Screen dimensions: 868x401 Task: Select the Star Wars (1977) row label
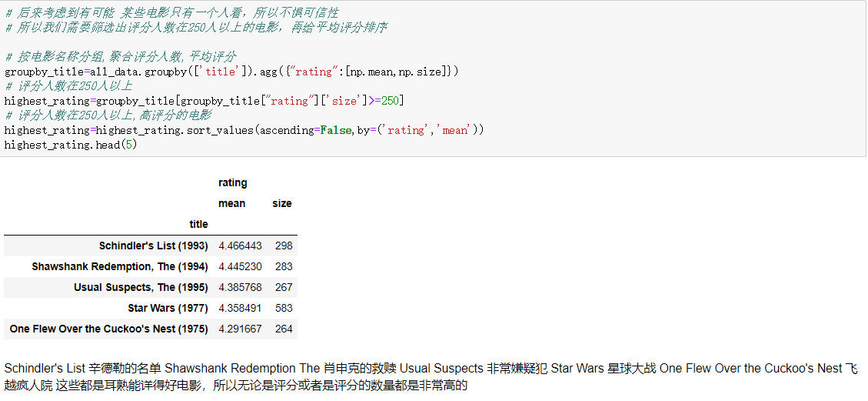[x=168, y=308]
